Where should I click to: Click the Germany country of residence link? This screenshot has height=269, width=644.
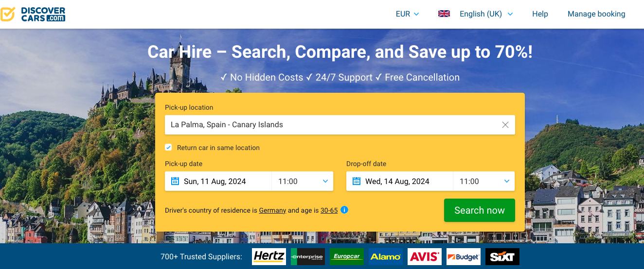(272, 211)
